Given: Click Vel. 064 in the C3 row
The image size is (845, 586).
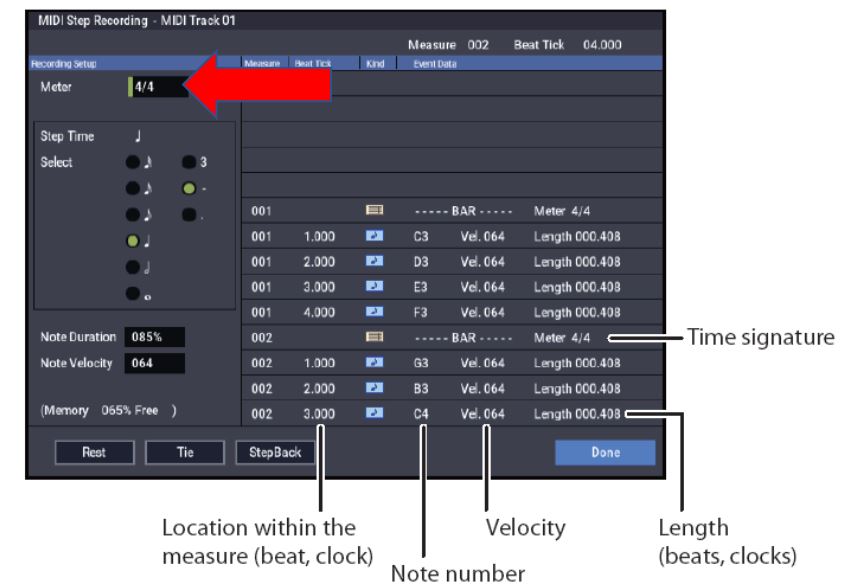Looking at the screenshot, I should (x=482, y=236).
